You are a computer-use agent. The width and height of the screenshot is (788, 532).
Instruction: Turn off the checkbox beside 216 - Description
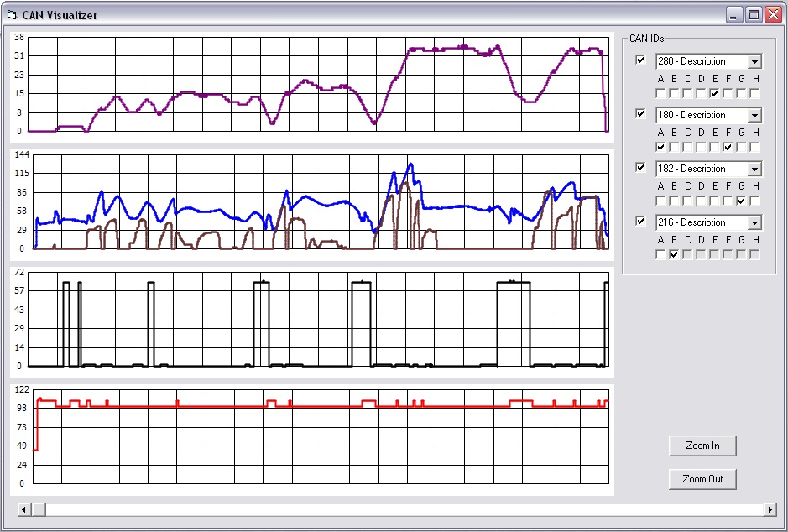click(x=640, y=221)
